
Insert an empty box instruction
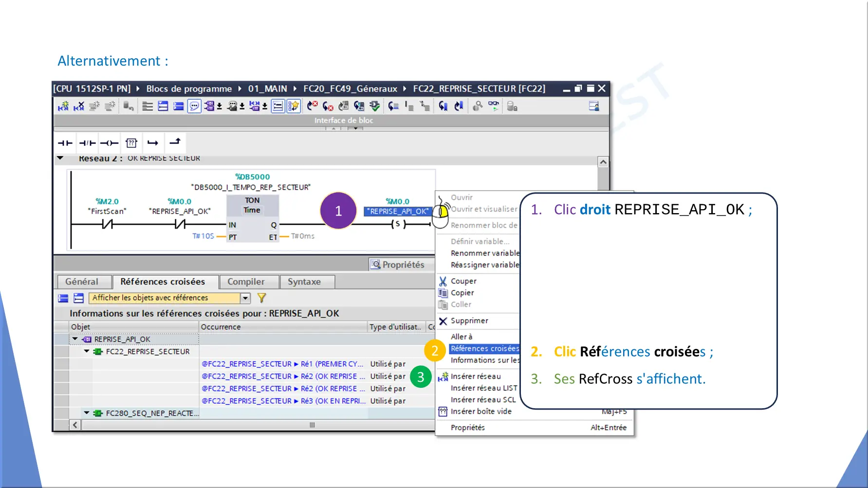(x=131, y=143)
